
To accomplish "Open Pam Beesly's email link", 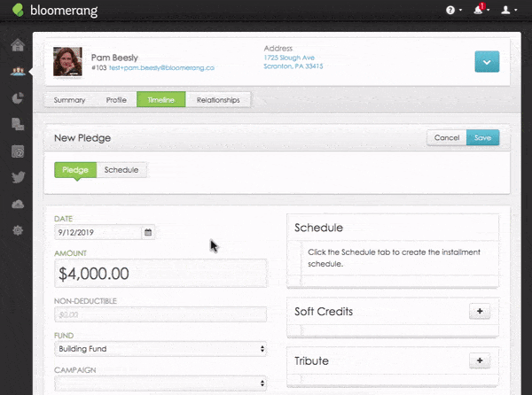I will click(x=161, y=68).
